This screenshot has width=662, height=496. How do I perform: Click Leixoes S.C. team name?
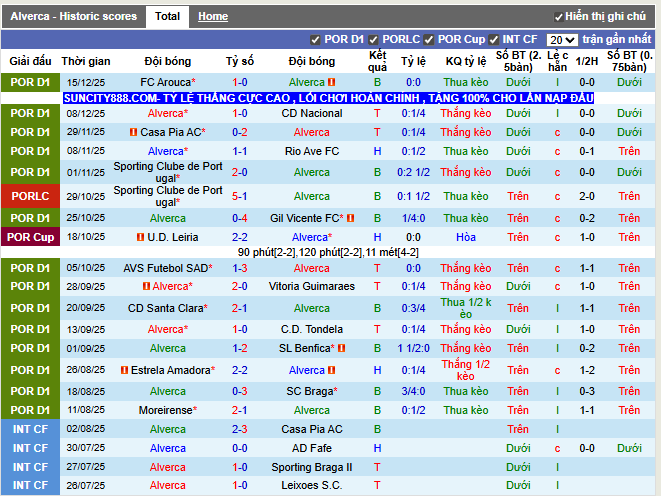pyautogui.click(x=312, y=485)
